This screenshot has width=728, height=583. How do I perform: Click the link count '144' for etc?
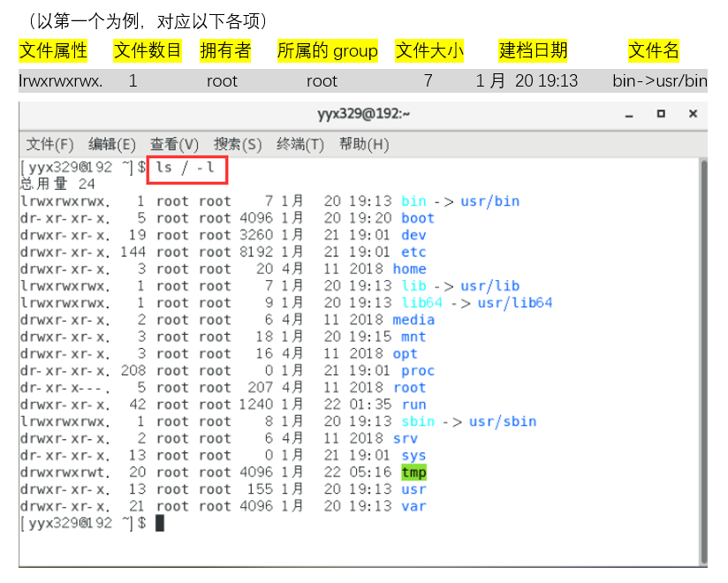click(x=133, y=252)
